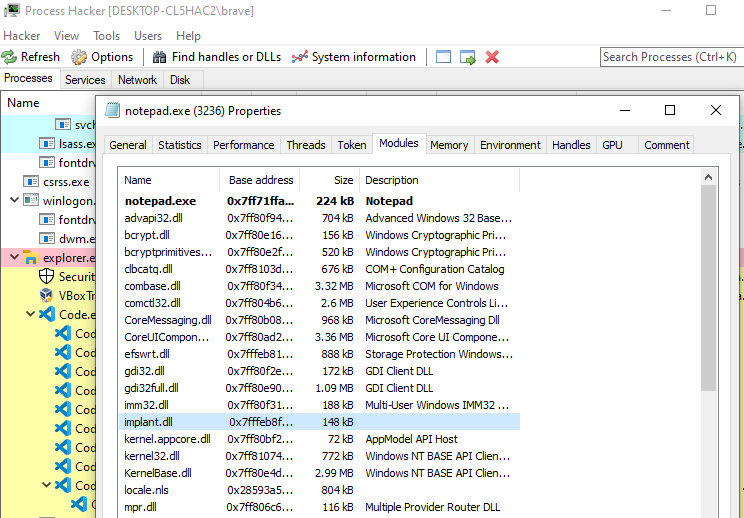Image resolution: width=744 pixels, height=518 pixels.
Task: Switch to the Network tab
Action: pos(137,80)
